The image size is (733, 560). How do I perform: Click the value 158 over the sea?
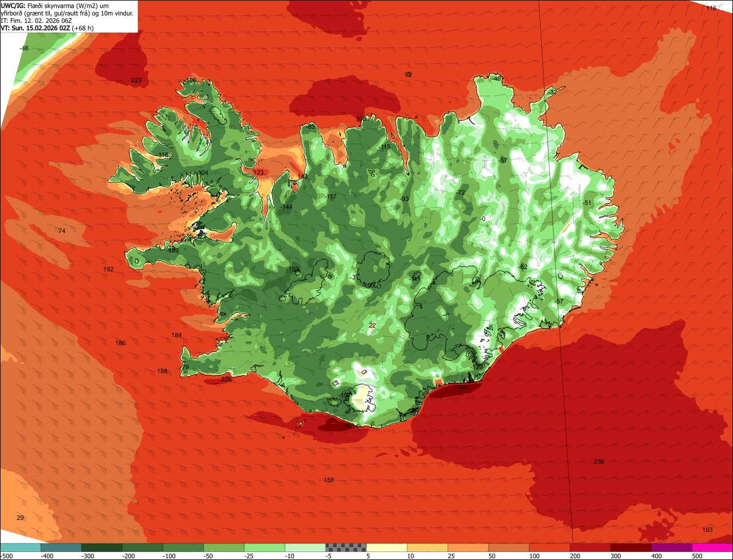(329, 480)
